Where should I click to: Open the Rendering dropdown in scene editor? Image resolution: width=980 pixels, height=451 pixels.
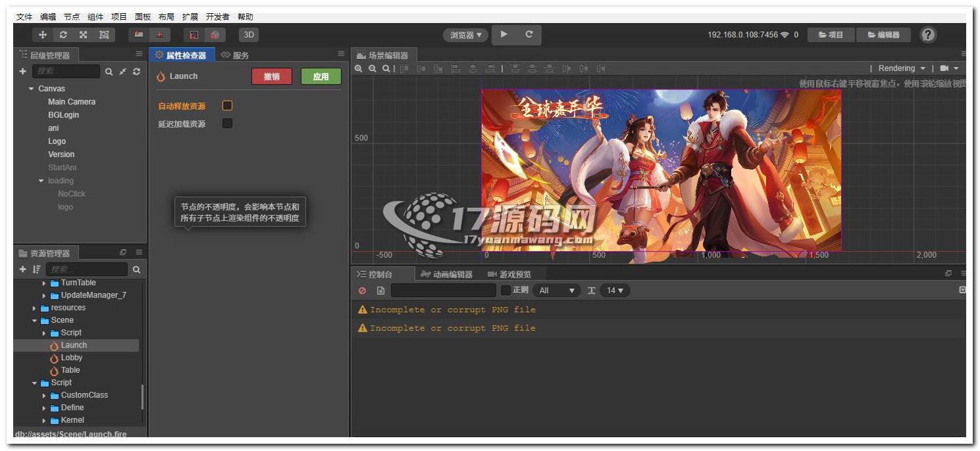click(901, 68)
